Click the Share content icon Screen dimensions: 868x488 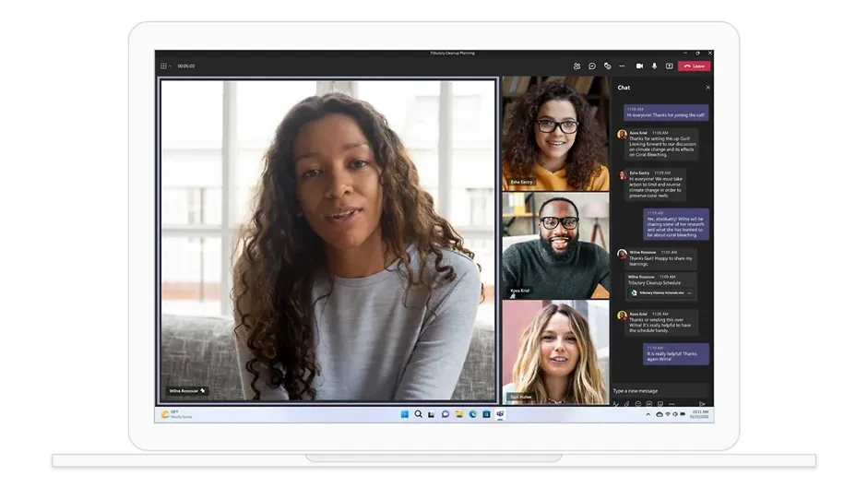(669, 66)
